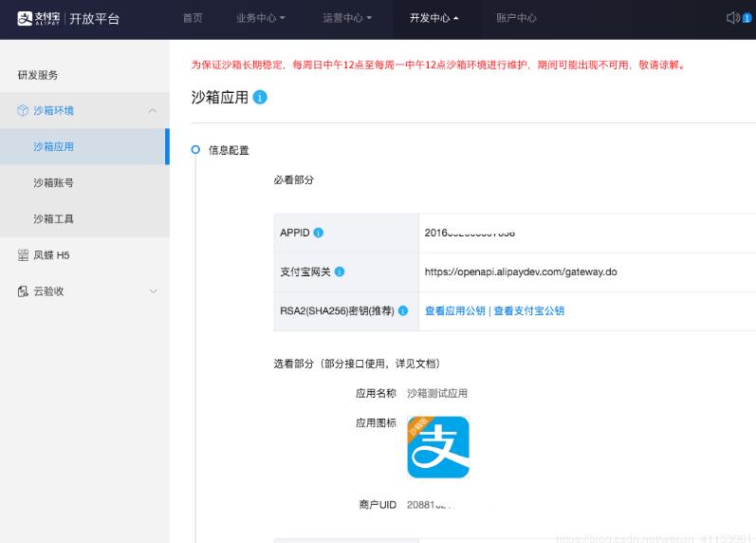Click the APPID value starting with 2016
Screen dimensions: 756x543
pyautogui.click(x=470, y=233)
